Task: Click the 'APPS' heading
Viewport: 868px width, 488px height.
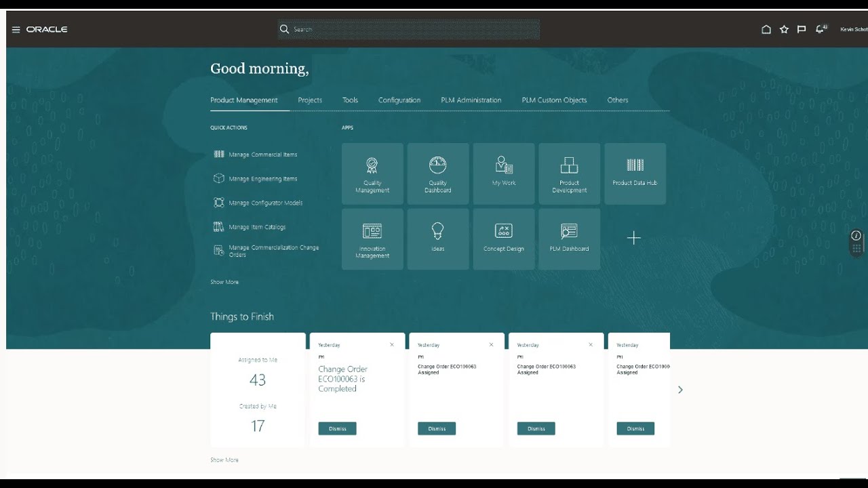Action: tap(347, 127)
